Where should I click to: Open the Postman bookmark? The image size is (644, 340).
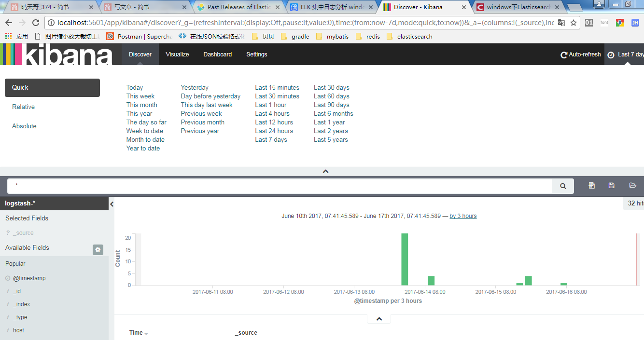click(139, 36)
